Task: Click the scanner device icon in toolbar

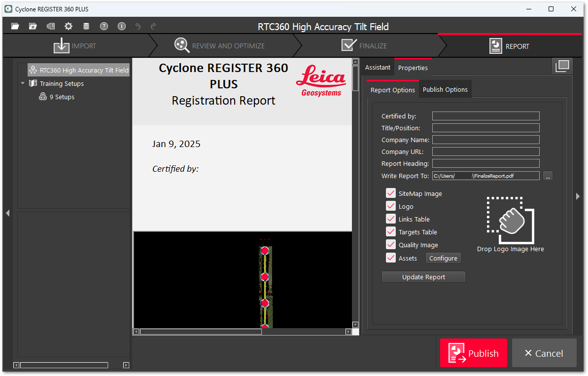Action: click(x=50, y=26)
